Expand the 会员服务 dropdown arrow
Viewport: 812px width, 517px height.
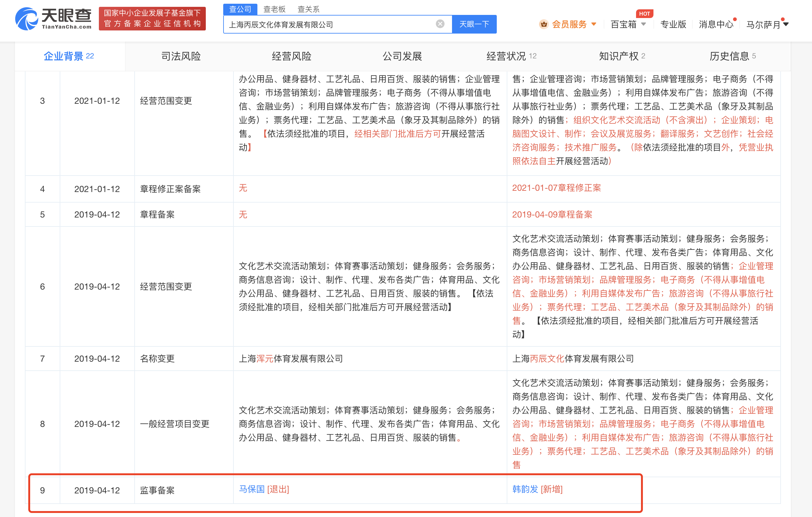tap(594, 24)
